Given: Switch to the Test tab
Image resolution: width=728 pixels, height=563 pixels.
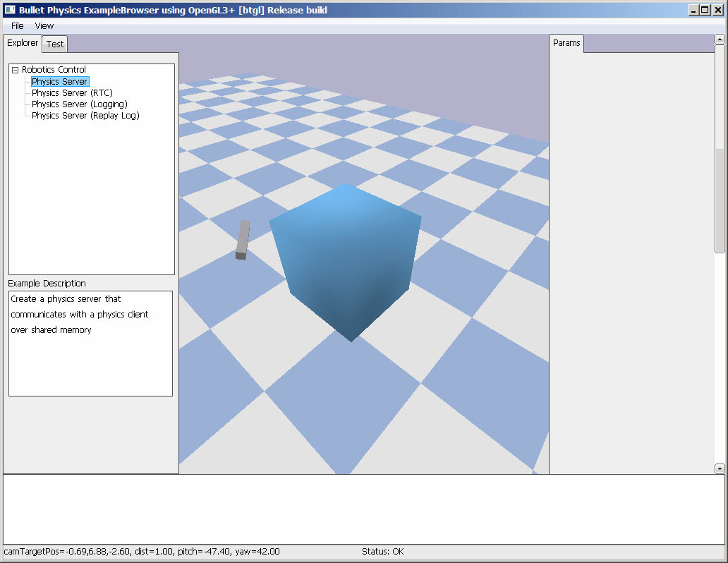Looking at the screenshot, I should point(55,44).
